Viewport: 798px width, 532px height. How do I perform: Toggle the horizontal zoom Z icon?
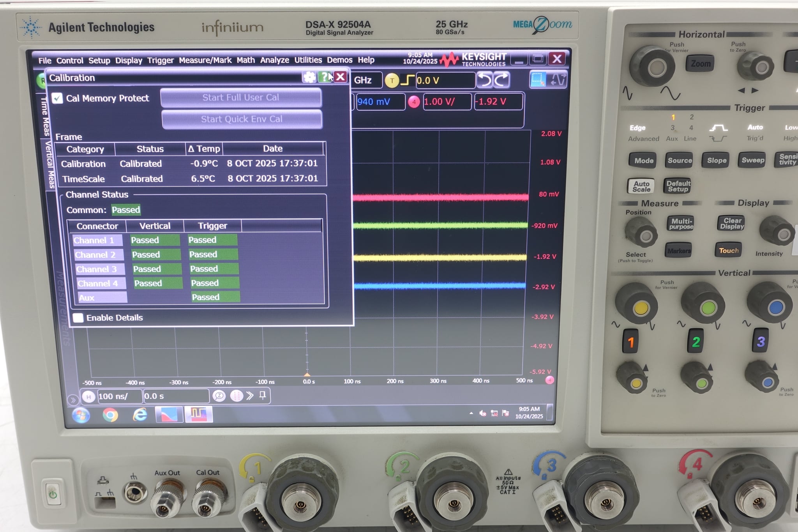219,396
